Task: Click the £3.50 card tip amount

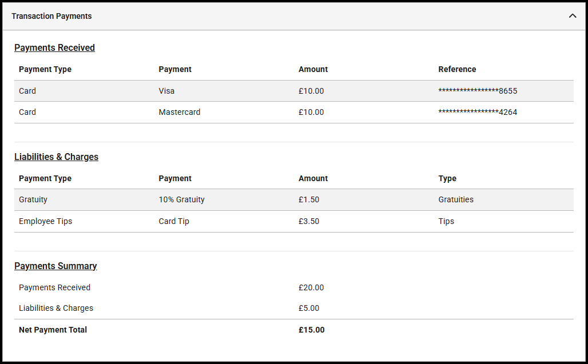Action: point(309,222)
